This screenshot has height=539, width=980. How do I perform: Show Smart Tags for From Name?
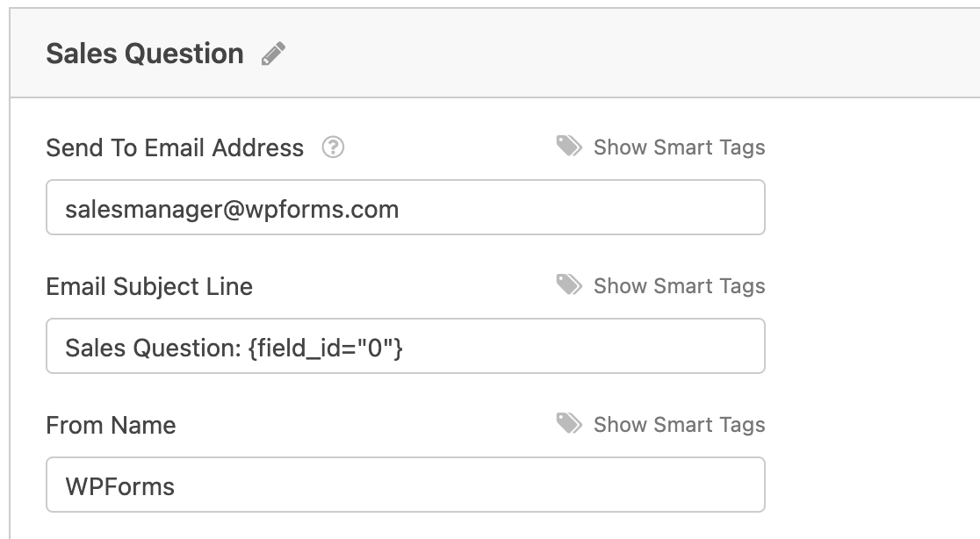(679, 425)
